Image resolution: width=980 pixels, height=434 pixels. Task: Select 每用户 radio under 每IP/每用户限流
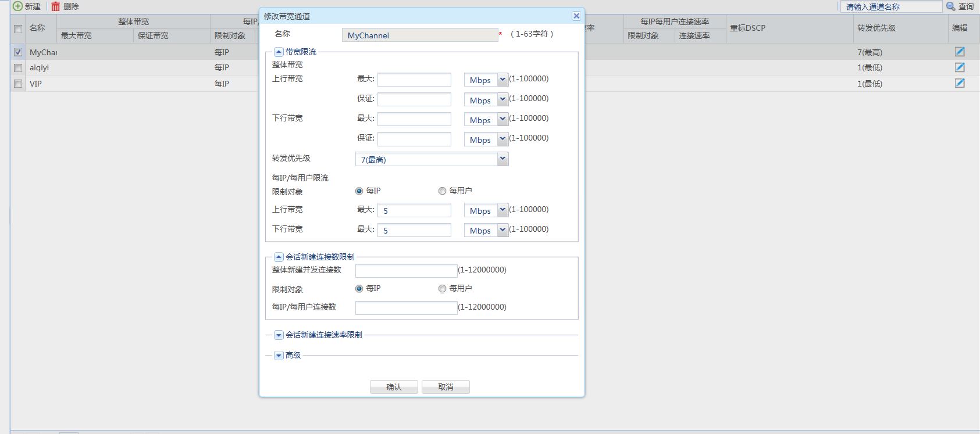tap(442, 191)
